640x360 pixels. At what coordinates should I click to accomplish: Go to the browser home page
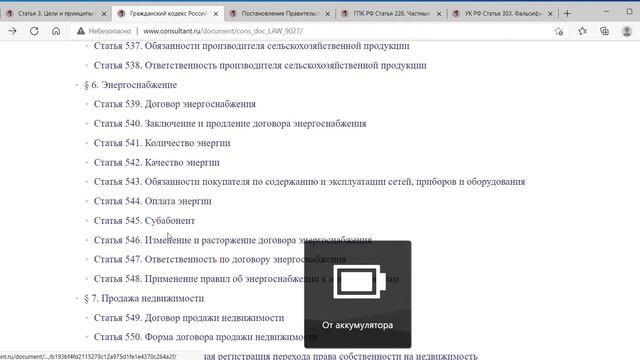tap(56, 31)
